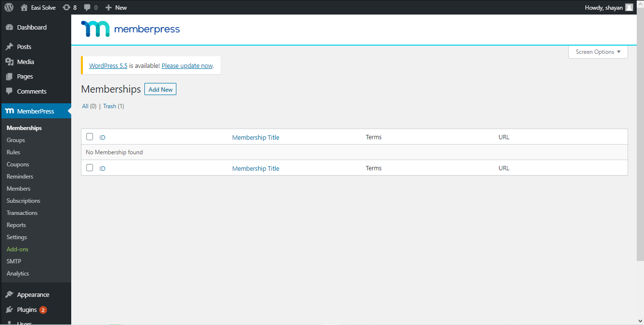Open Members submenu item
Image resolution: width=644 pixels, height=325 pixels.
point(18,189)
